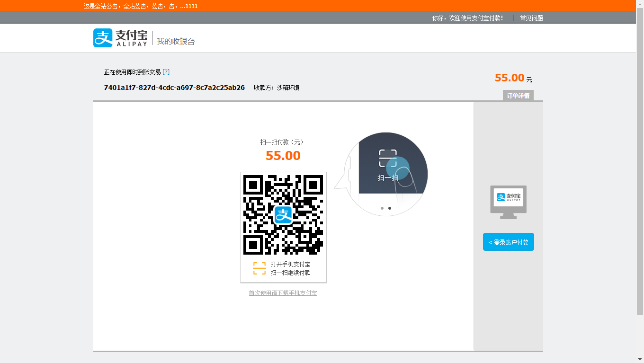644x363 pixels.
Task: Click the 55.00 元 amount at top right
Action: click(x=513, y=78)
